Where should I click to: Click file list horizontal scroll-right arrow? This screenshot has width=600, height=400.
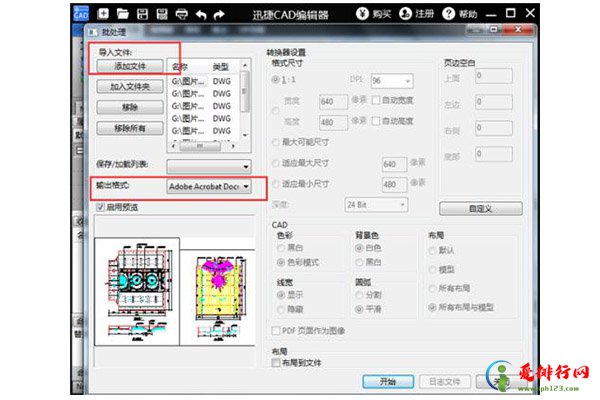click(x=233, y=146)
